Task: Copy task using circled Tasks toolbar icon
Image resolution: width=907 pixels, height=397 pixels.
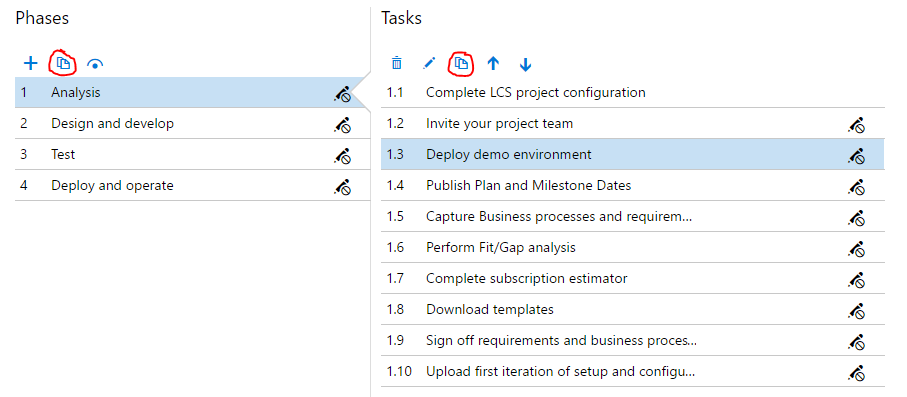Action: click(x=460, y=63)
